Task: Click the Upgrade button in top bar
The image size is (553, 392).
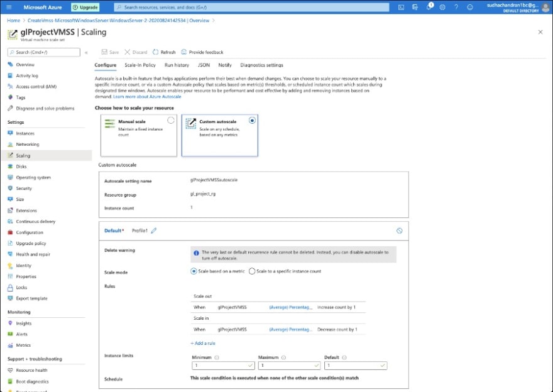Action: coord(85,7)
